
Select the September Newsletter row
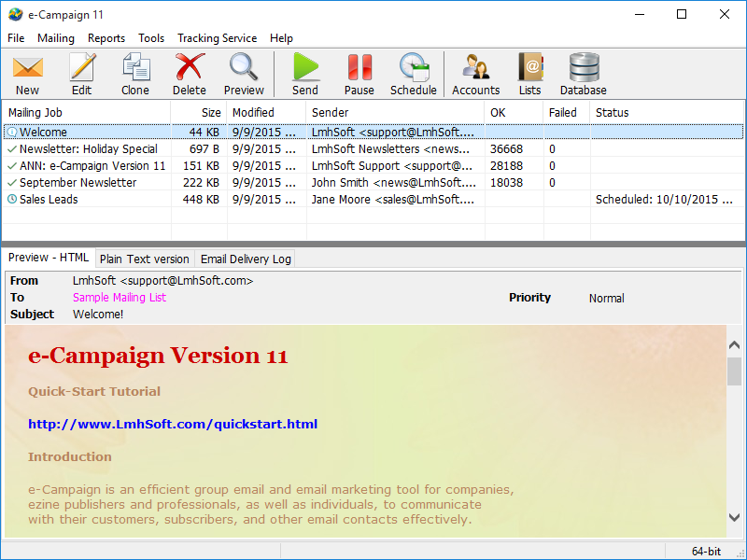point(373,183)
